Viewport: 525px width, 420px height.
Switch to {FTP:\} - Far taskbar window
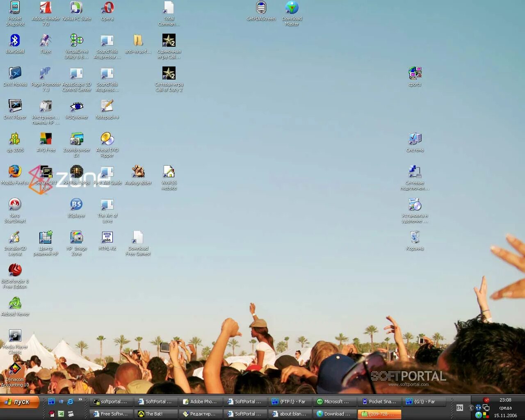click(x=290, y=402)
